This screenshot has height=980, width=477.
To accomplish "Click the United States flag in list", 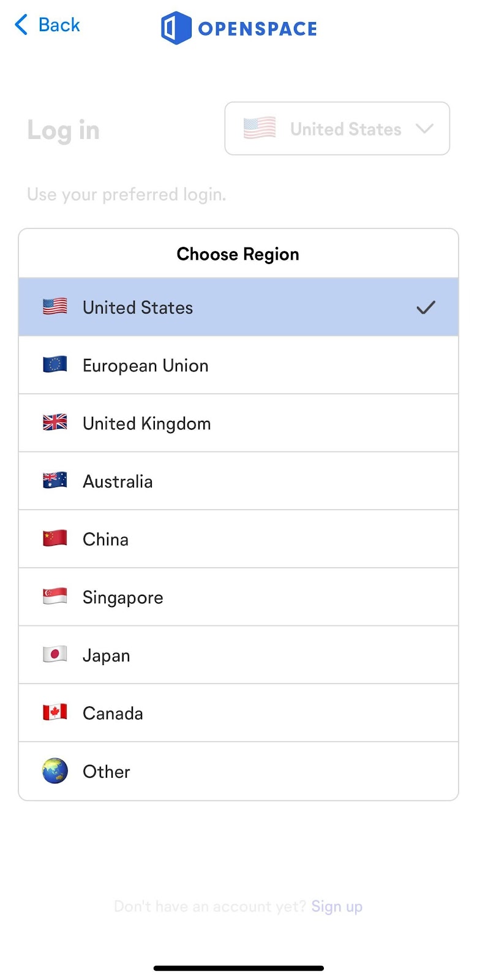I will (55, 307).
